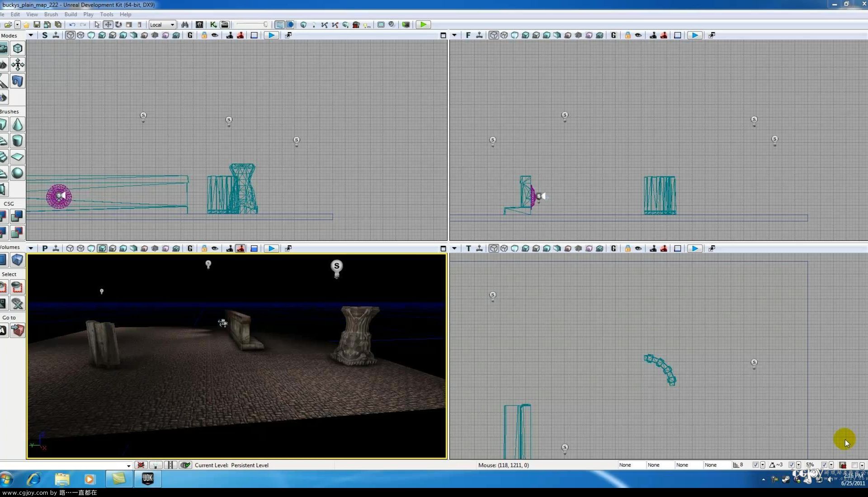Open the View menu
The height and width of the screenshot is (497, 868).
pyautogui.click(x=32, y=14)
